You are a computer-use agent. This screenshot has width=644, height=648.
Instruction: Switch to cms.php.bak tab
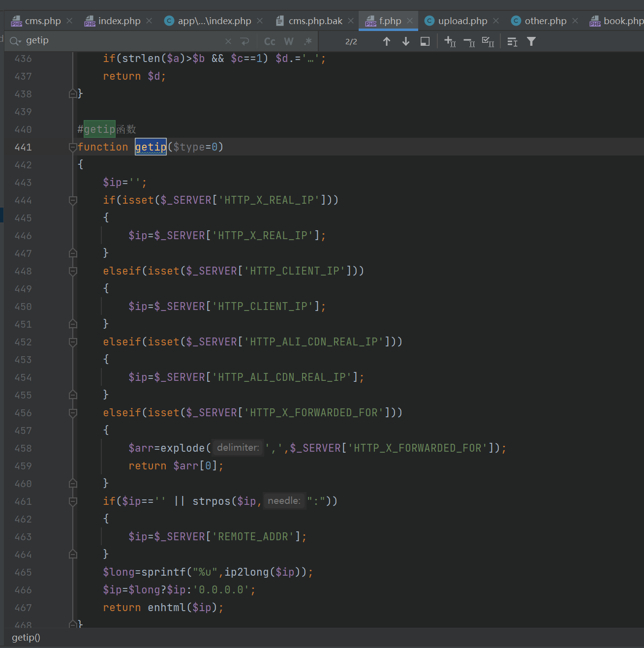tap(315, 21)
